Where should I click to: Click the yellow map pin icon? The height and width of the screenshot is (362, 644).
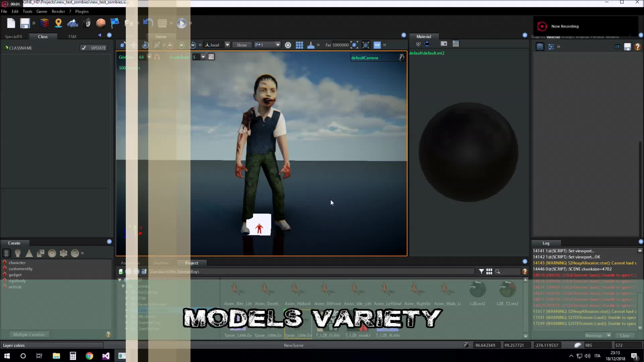[58, 23]
